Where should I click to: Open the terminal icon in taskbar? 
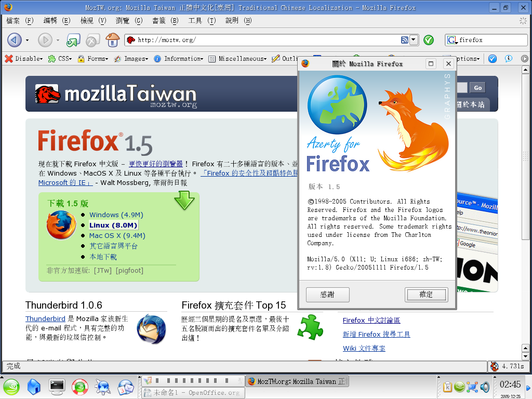[x=57, y=386]
